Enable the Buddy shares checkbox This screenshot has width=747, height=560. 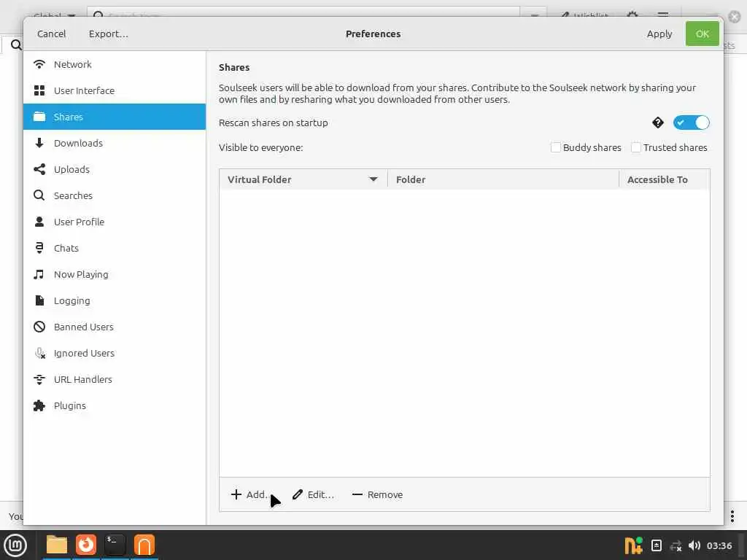pos(555,147)
